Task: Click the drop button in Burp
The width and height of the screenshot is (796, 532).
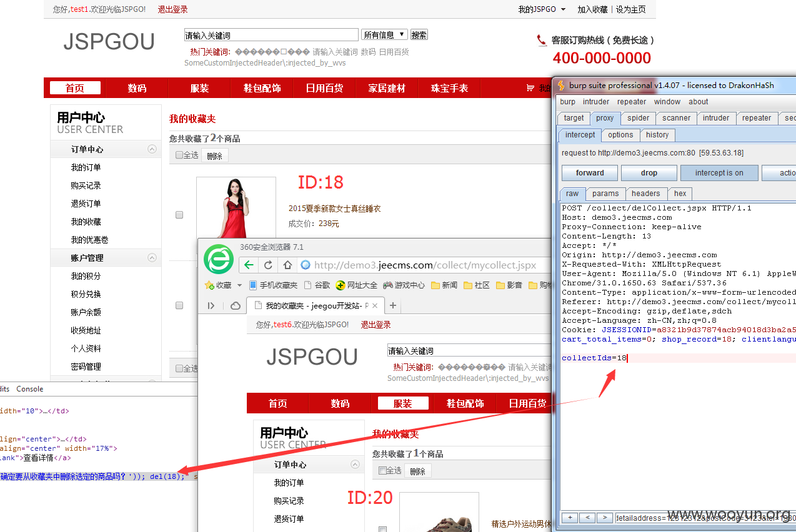Action: coord(649,173)
